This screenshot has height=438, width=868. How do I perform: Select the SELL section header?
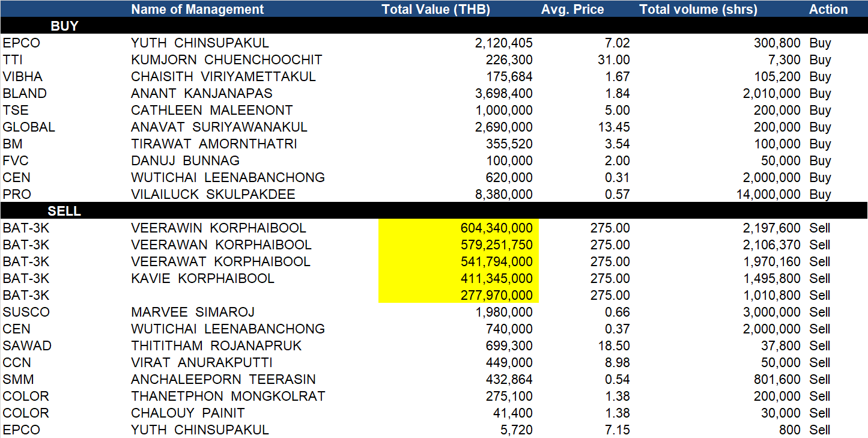click(x=65, y=211)
